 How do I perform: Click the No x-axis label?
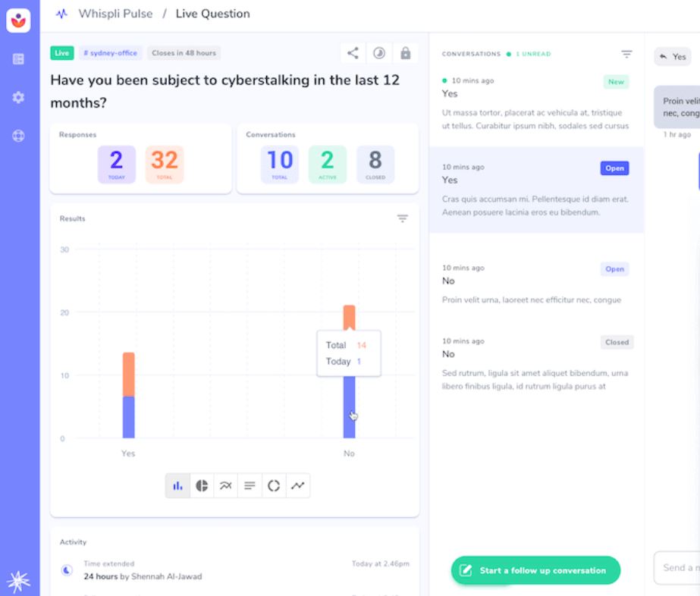click(x=349, y=453)
